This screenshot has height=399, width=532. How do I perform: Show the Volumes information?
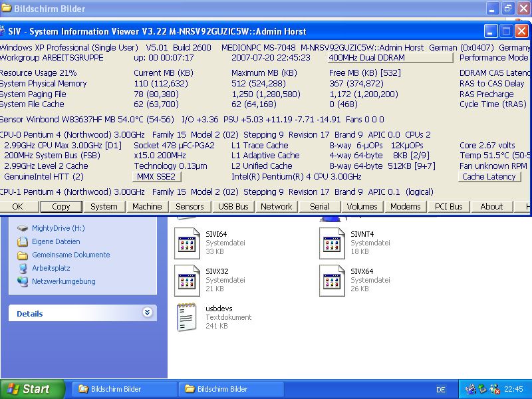click(362, 207)
